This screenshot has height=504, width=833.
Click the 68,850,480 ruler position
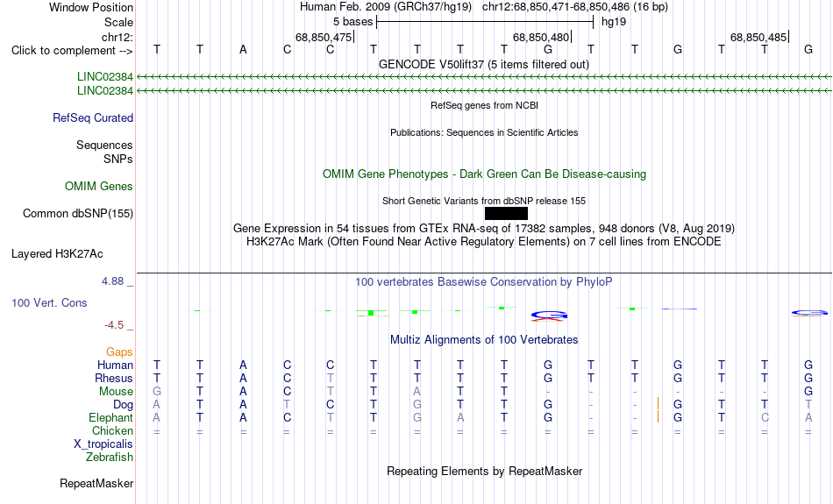click(x=541, y=37)
